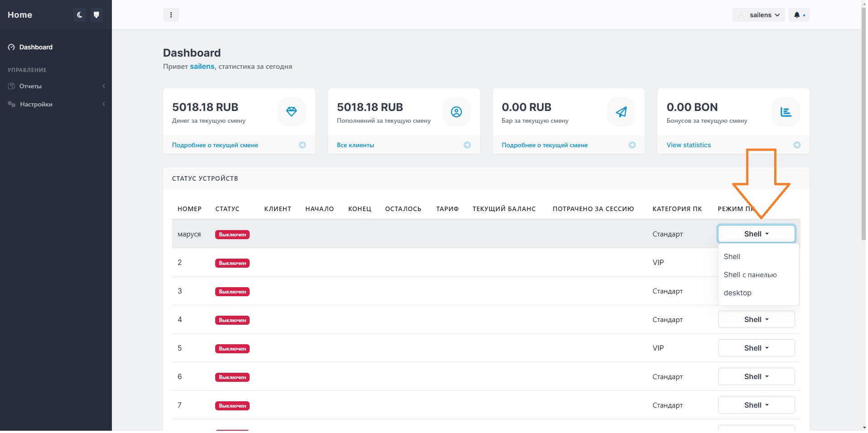Click the user circle icon on deposits card
This screenshot has width=868, height=433.
point(456,112)
